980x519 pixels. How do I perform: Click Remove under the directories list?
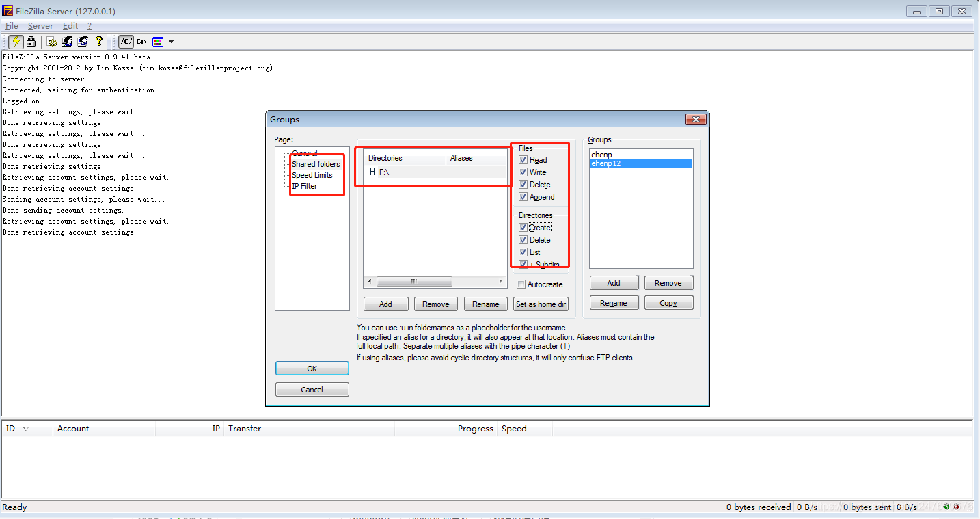click(436, 304)
